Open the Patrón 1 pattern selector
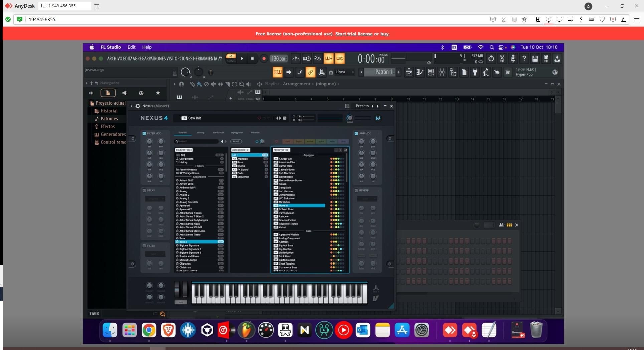Screen dimensions: 644x350 pyautogui.click(x=380, y=72)
